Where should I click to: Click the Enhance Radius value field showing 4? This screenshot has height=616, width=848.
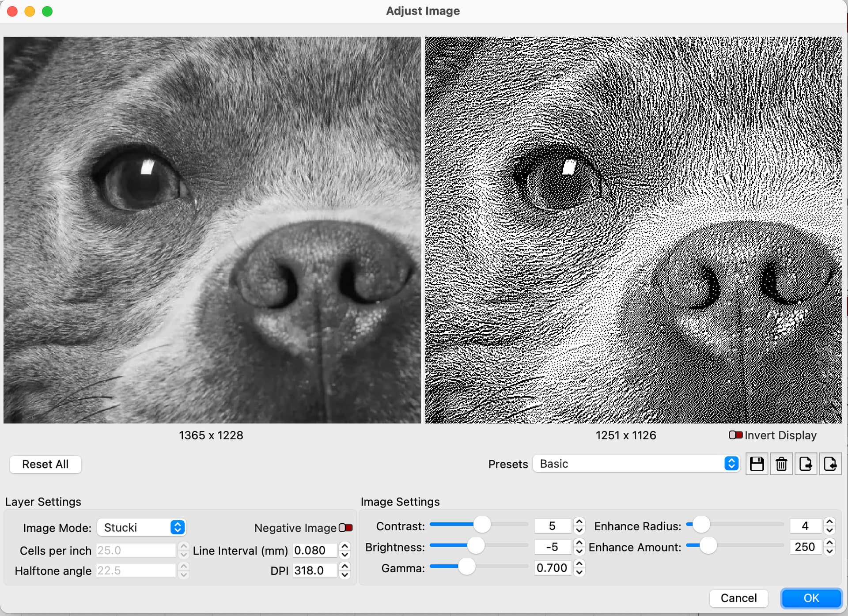pos(806,526)
